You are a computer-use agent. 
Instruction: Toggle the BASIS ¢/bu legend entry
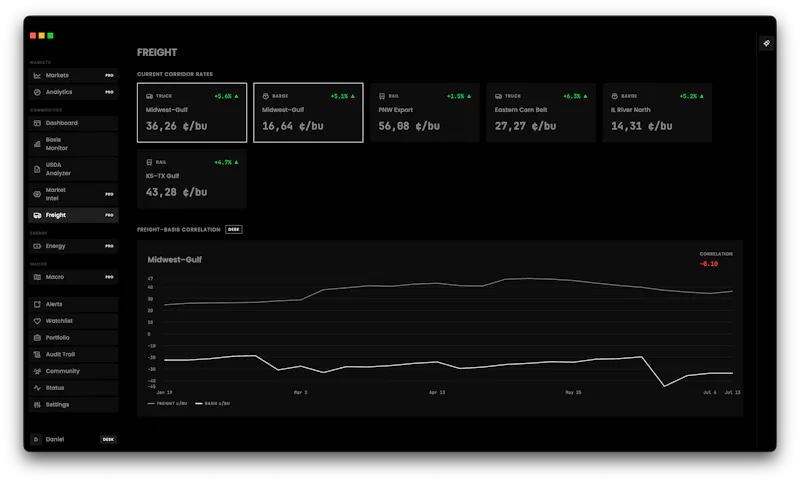click(213, 403)
